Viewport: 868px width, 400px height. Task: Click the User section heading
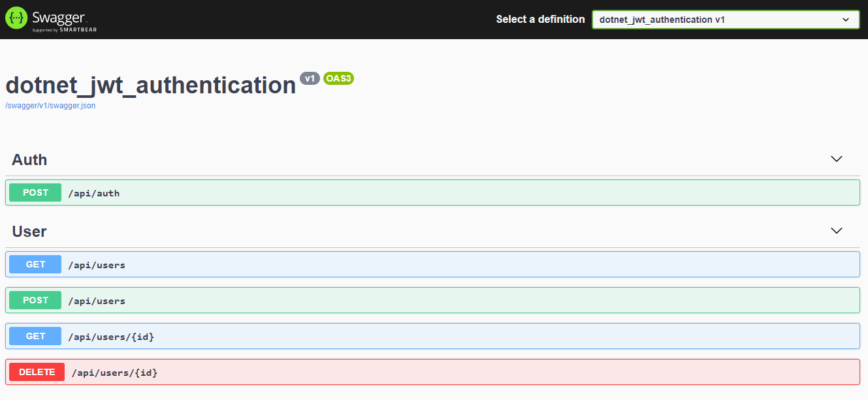click(x=29, y=232)
